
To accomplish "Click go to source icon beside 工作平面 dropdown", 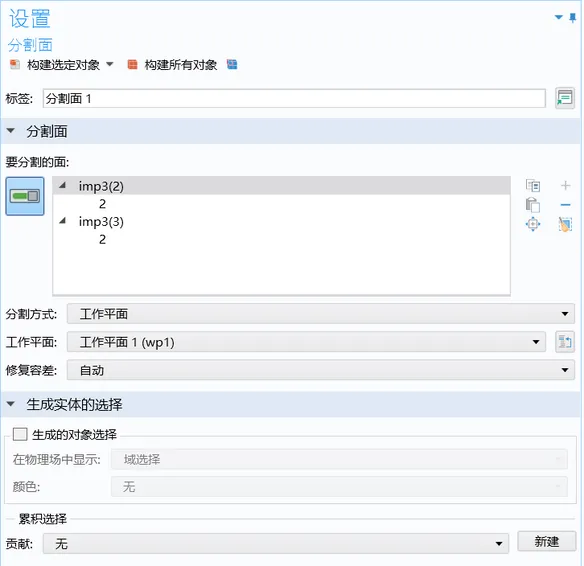I will click(x=565, y=342).
